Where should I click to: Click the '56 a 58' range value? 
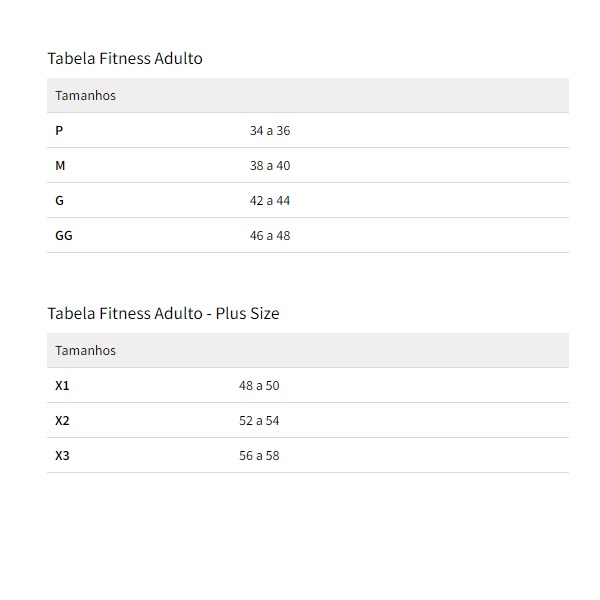(259, 456)
